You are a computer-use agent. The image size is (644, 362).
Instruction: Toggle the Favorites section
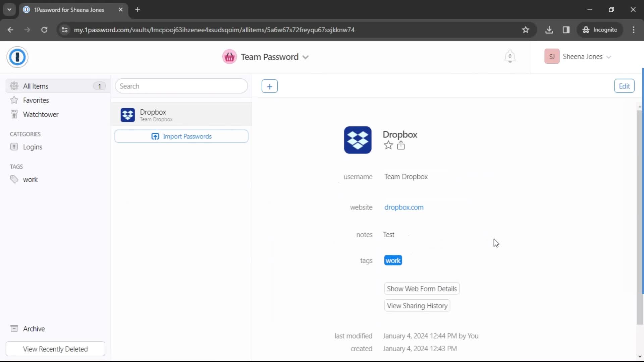[x=35, y=100]
